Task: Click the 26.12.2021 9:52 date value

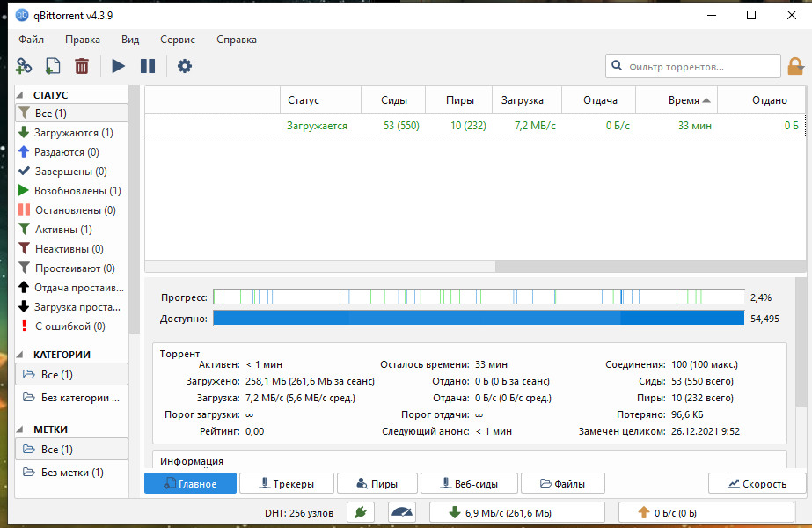Action: (706, 431)
